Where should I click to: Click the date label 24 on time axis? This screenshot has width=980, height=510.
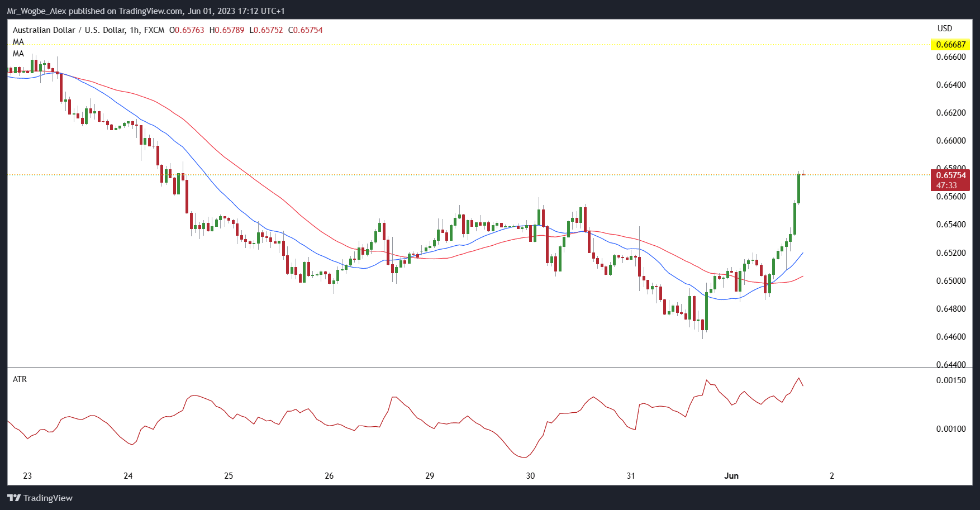[x=128, y=476]
